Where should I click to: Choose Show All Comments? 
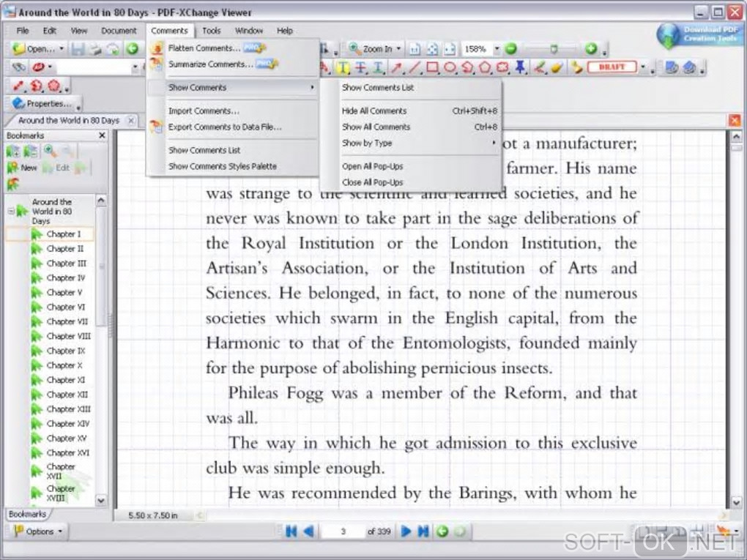coord(419,127)
